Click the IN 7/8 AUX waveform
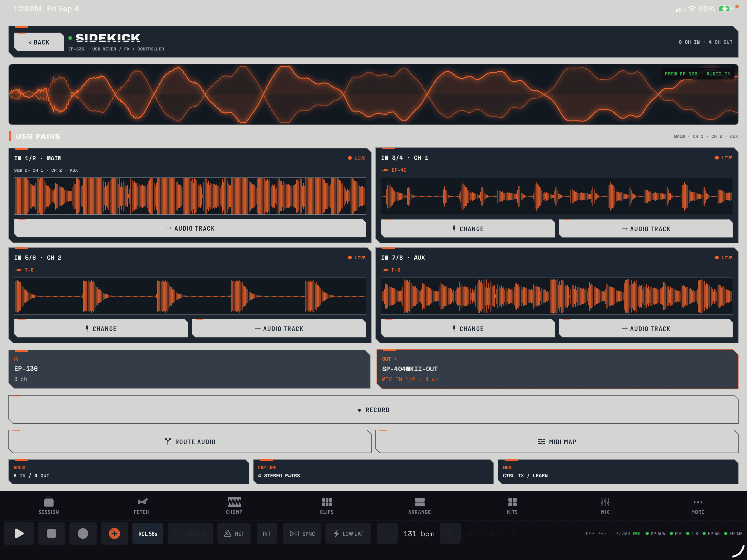747x560 pixels. click(557, 296)
